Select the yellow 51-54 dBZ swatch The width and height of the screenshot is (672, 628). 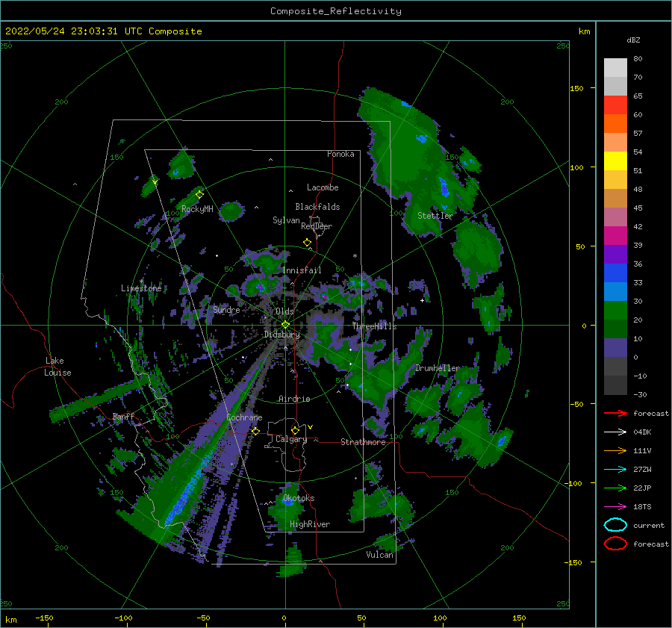[615, 161]
